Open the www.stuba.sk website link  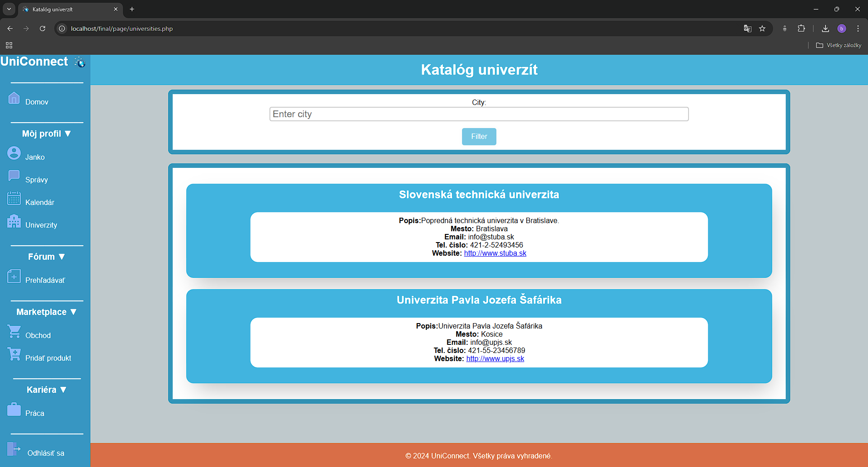pos(495,253)
